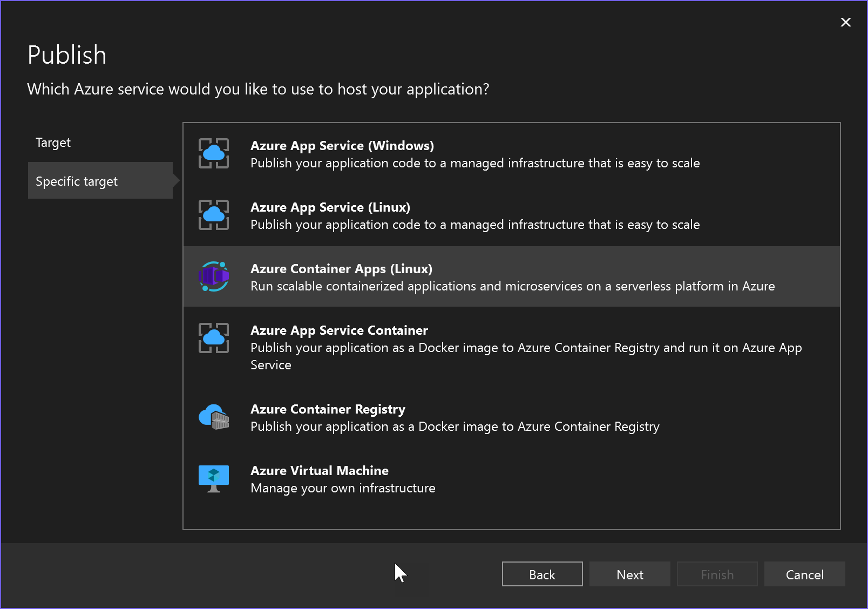Click the Azure Virtual Machine monitor icon
868x609 pixels.
(214, 478)
